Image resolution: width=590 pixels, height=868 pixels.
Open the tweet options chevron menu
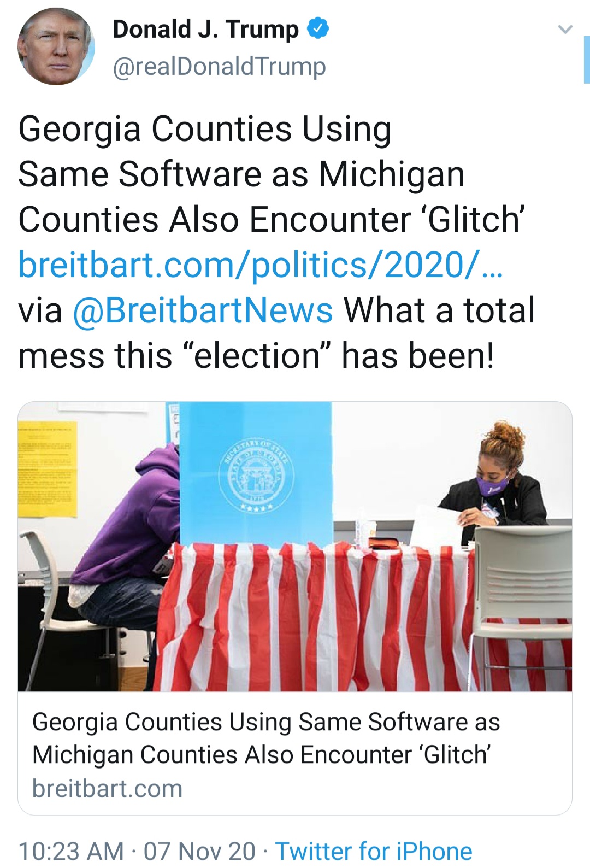(565, 29)
